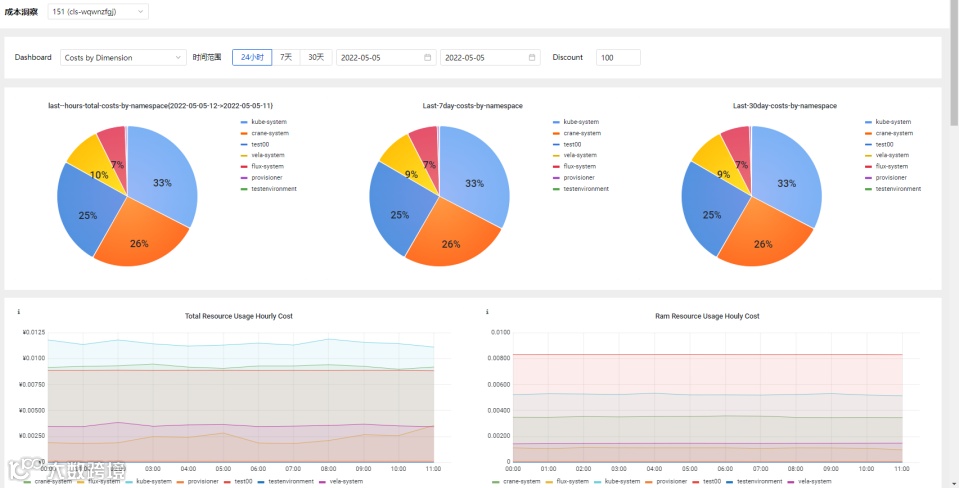Click the start date field 2022-05-05
959x488 pixels.
click(x=386, y=57)
